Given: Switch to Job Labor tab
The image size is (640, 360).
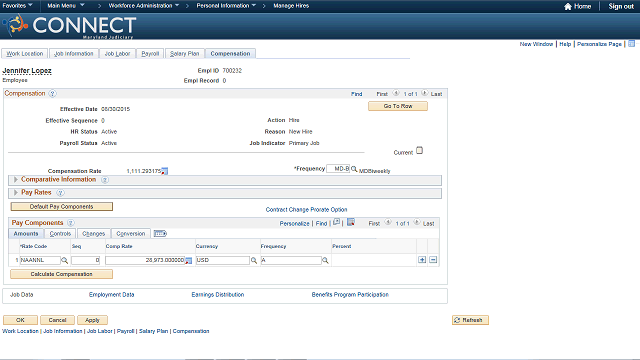Looking at the screenshot, I should click(117, 53).
